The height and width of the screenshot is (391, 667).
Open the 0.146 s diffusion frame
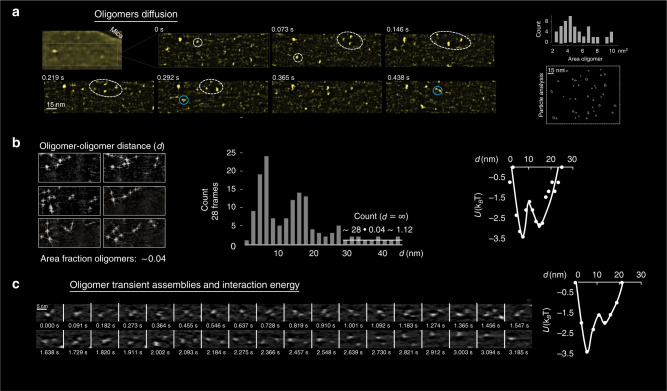[440, 50]
